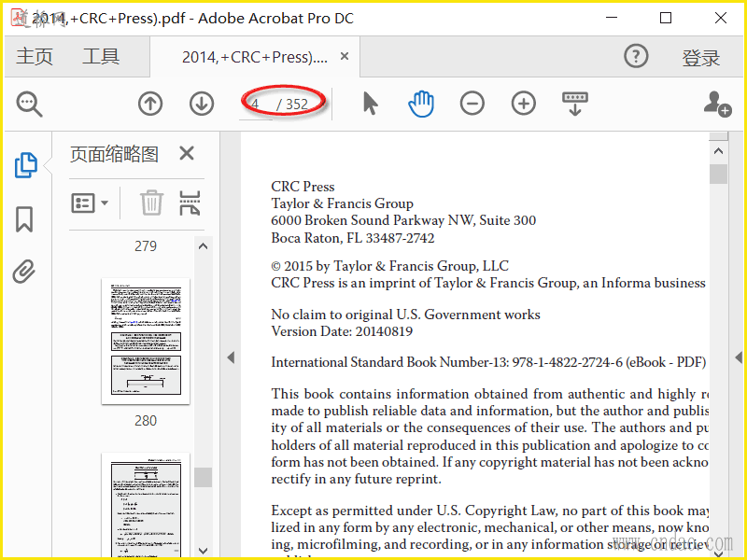Screen dimensions: 747x560
Task: Toggle the page thumbnails panel icon
Action: coord(25,165)
